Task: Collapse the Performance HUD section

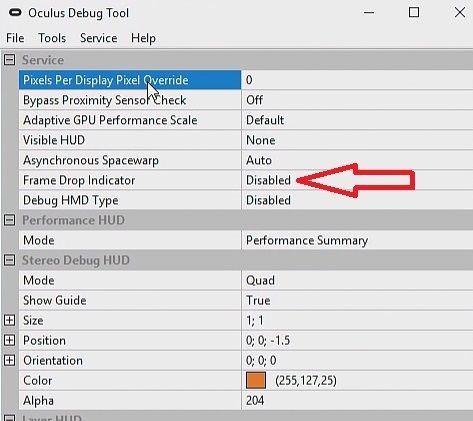Action: click(x=10, y=220)
